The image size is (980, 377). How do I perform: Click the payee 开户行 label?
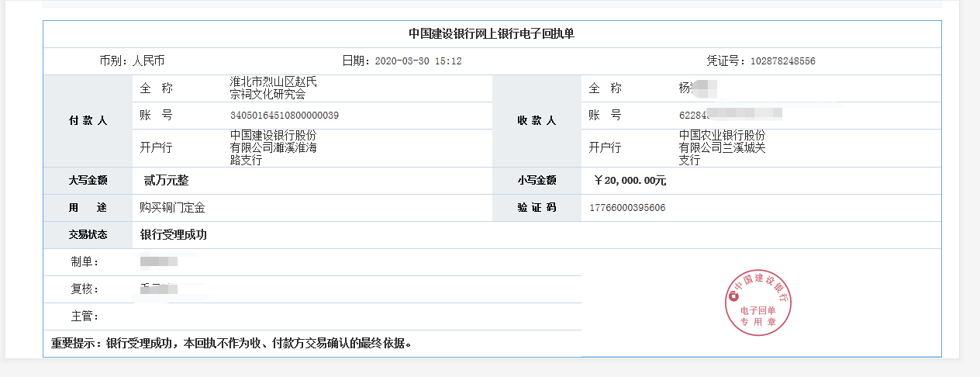[606, 147]
